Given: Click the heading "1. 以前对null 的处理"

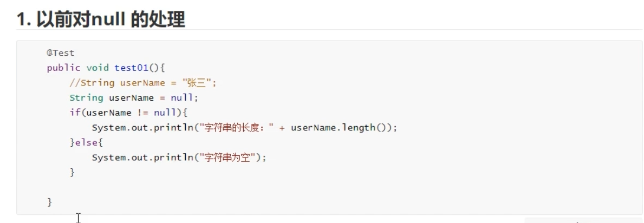Looking at the screenshot, I should click(x=101, y=19).
